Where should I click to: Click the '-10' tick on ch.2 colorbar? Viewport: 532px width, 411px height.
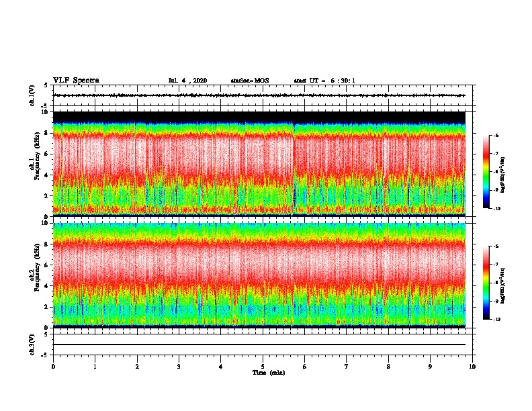[496, 320]
